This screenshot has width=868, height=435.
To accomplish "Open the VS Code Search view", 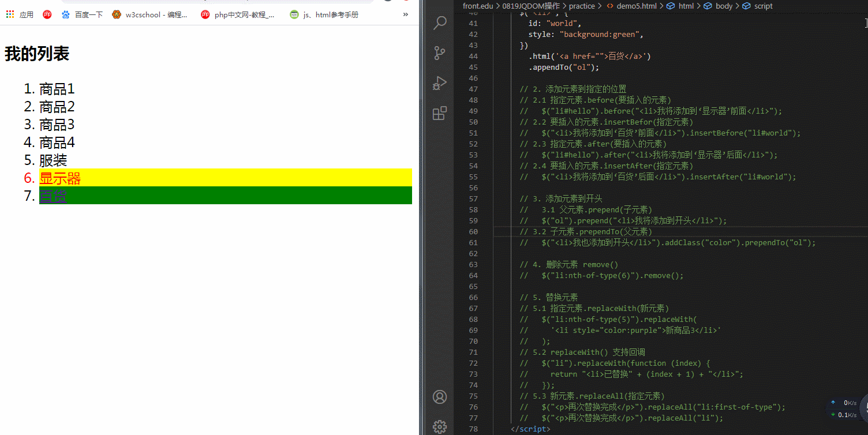I will [440, 23].
